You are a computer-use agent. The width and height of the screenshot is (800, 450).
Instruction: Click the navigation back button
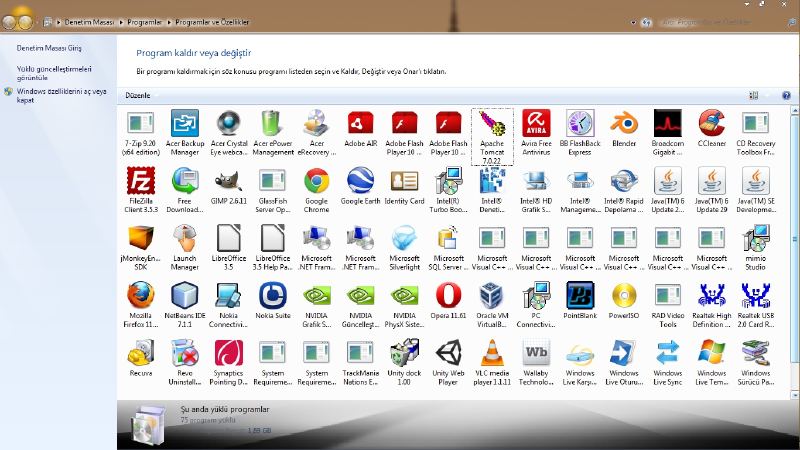10,22
